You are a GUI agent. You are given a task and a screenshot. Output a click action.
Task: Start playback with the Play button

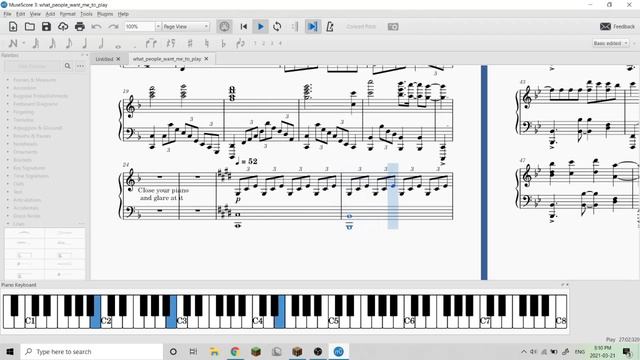(x=260, y=27)
